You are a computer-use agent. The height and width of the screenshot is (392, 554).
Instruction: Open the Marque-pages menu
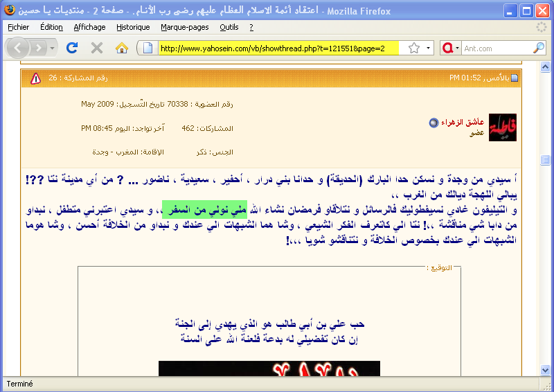coord(184,27)
